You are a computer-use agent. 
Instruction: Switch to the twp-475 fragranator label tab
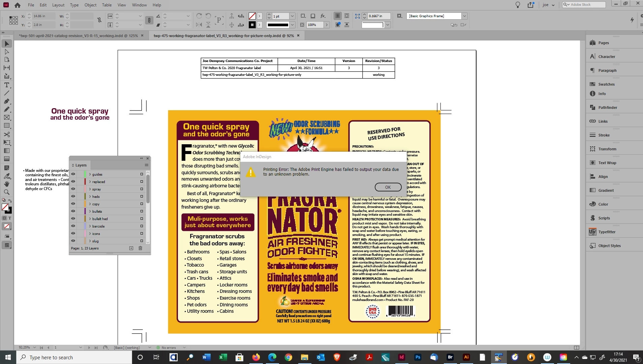coord(224,35)
